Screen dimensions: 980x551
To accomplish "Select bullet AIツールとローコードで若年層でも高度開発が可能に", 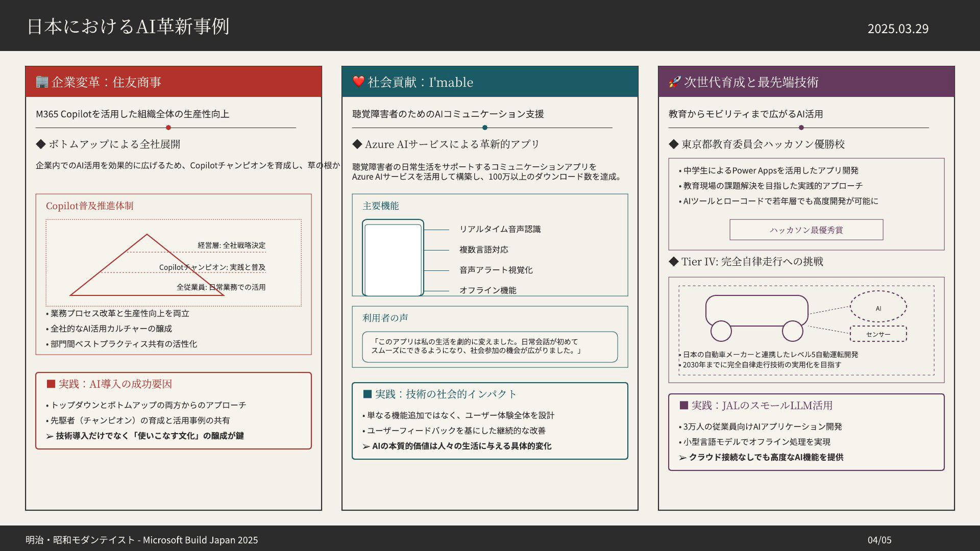I will click(x=778, y=201).
